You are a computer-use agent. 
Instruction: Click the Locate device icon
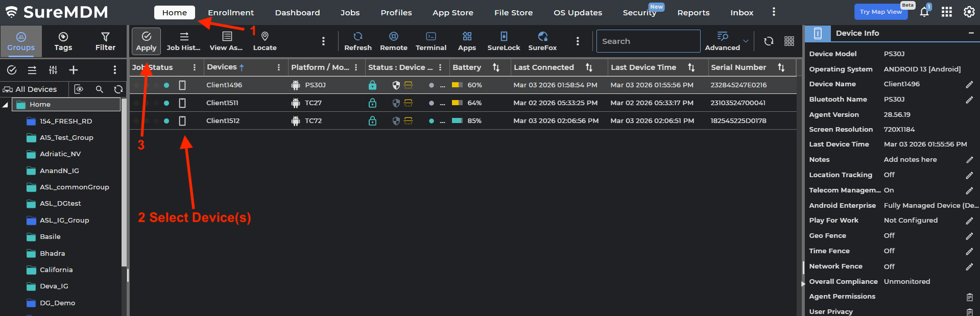click(x=265, y=41)
